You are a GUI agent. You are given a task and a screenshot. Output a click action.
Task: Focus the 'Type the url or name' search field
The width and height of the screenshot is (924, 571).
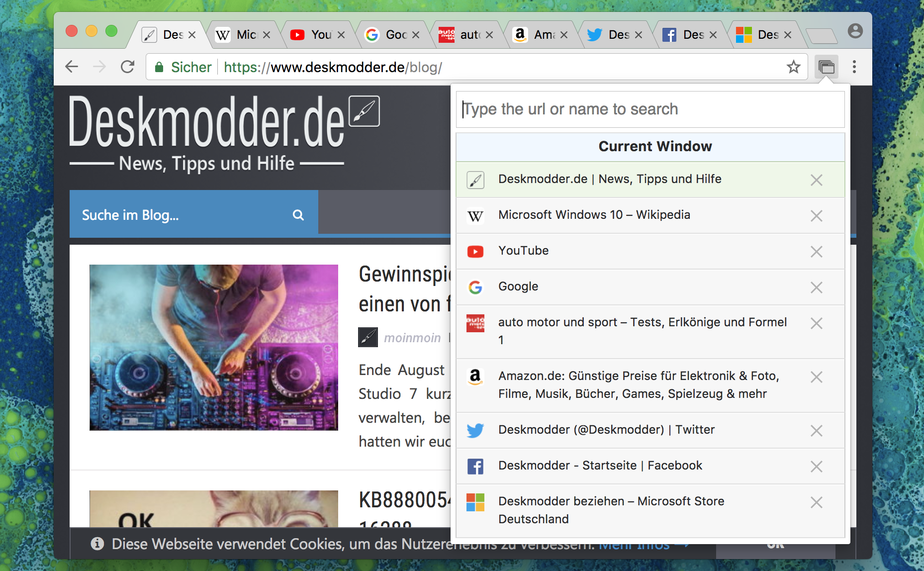point(650,109)
